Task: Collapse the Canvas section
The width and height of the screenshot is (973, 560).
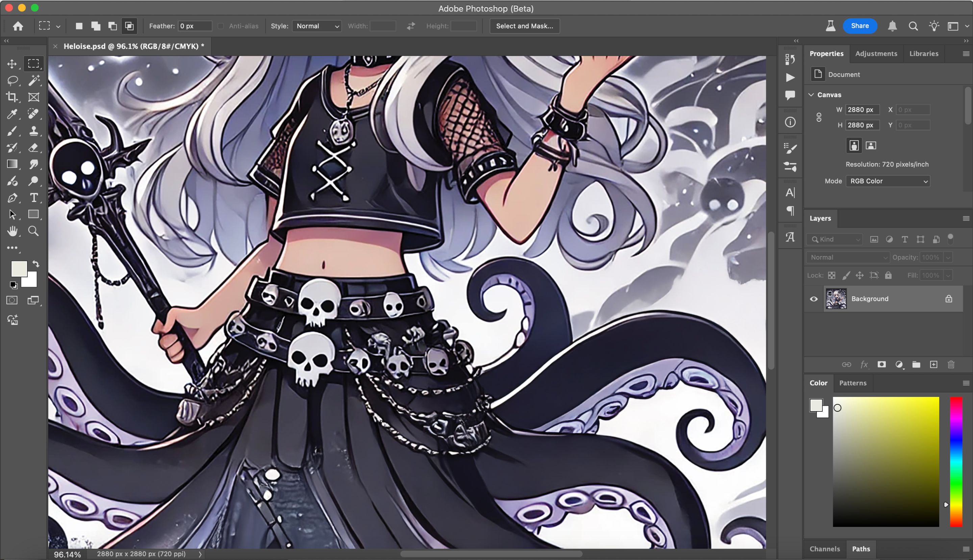Action: pos(812,95)
